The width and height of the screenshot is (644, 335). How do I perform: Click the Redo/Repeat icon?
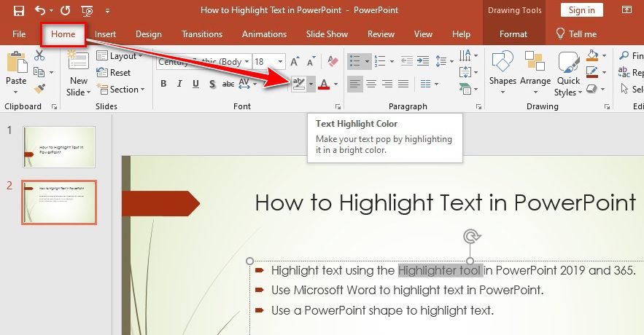pyautogui.click(x=66, y=10)
